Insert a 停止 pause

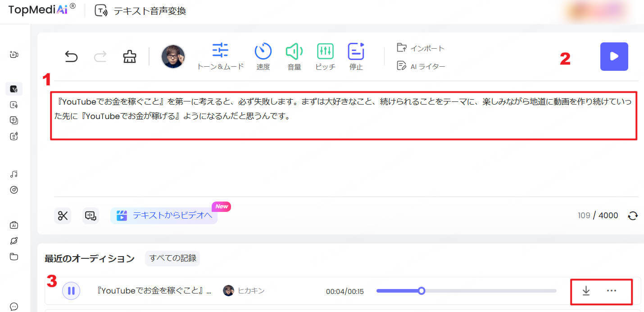356,57
